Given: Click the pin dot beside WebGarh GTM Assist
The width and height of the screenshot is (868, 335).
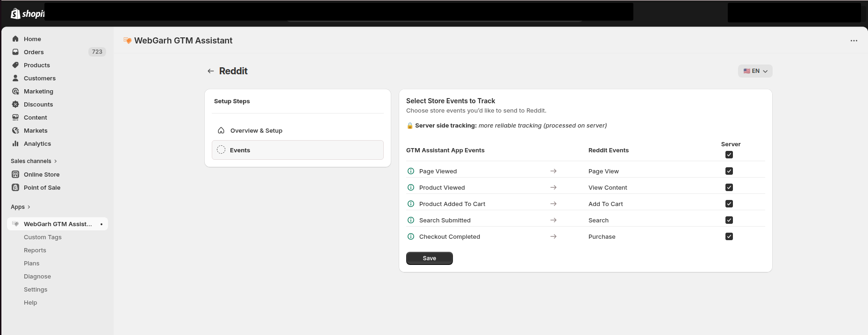Looking at the screenshot, I should pyautogui.click(x=101, y=224).
